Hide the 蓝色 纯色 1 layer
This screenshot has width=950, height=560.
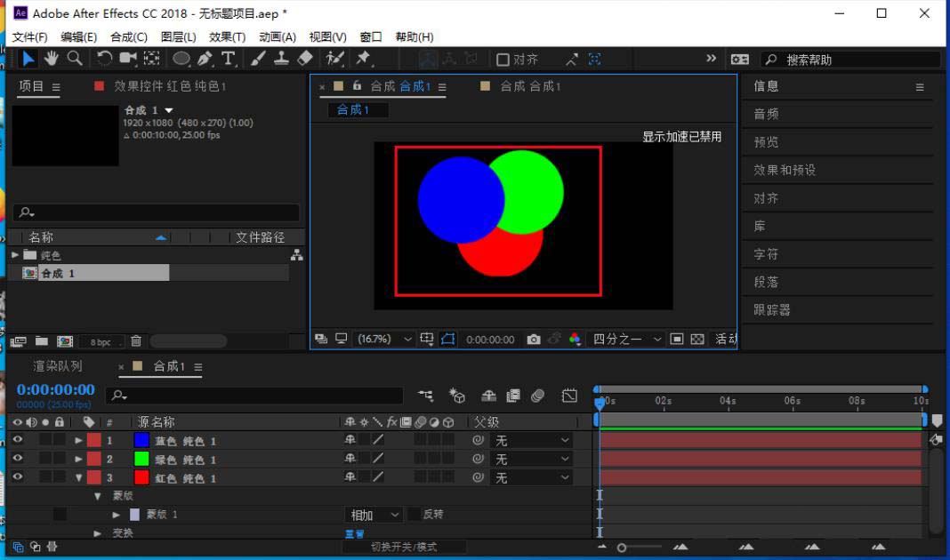pos(18,440)
